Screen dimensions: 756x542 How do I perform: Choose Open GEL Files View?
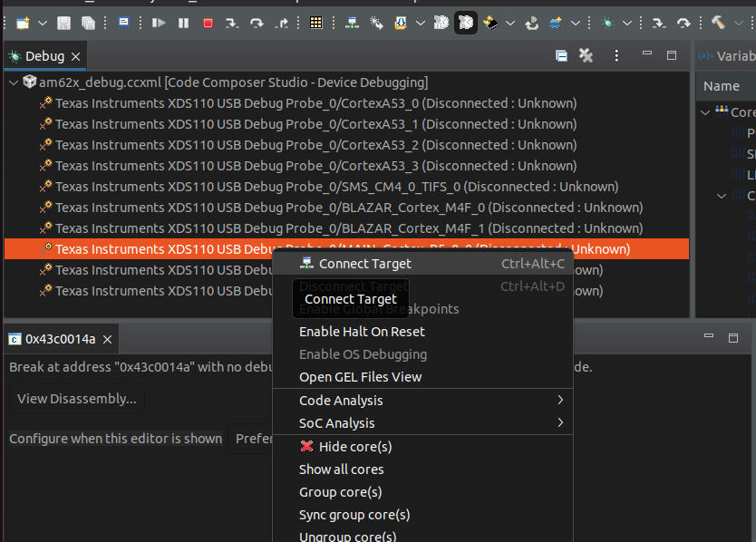coord(422,377)
